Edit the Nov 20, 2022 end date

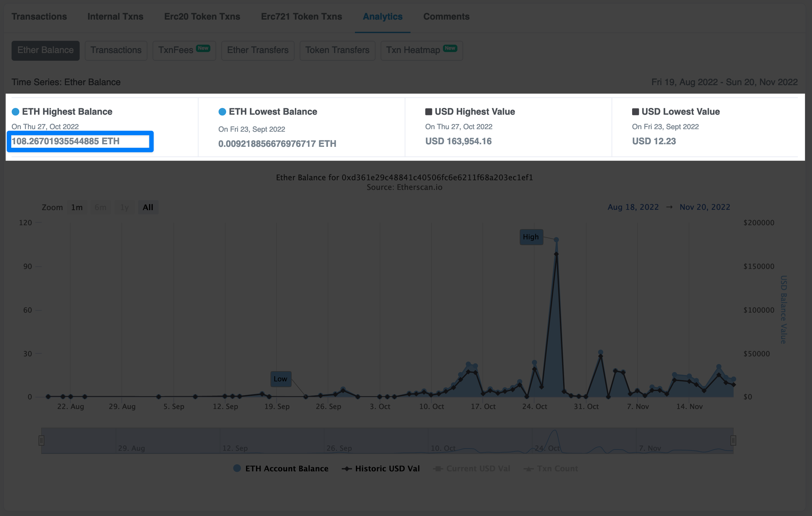click(x=704, y=207)
